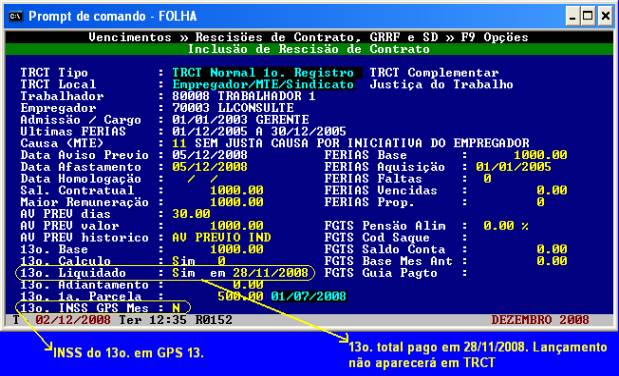The image size is (619, 376).
Task: Click AV PREV historico AV PREVIO IND
Action: pos(221,237)
